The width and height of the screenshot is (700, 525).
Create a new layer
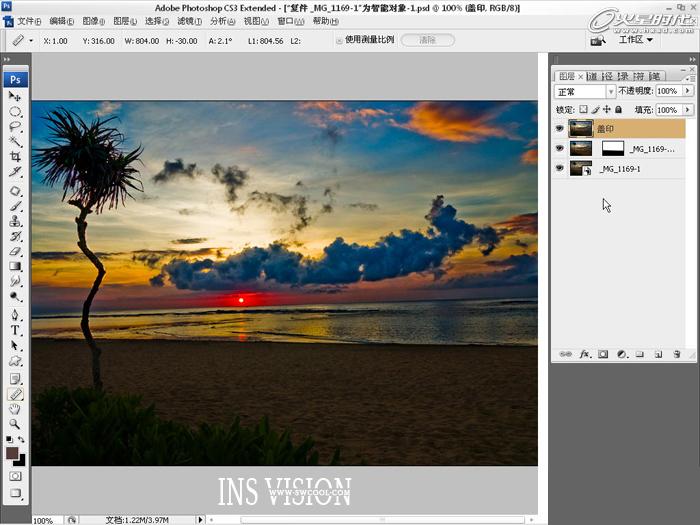(x=658, y=354)
